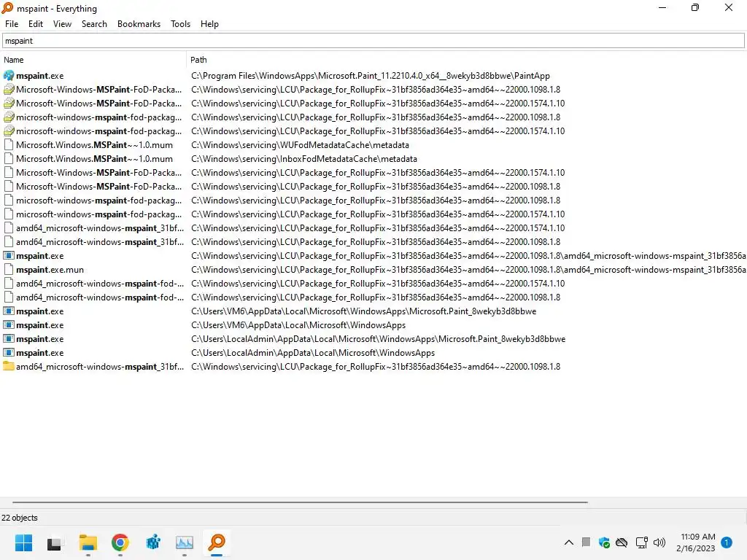Click the Windows Security shield tray icon
The width and height of the screenshot is (747, 560).
coord(604,542)
